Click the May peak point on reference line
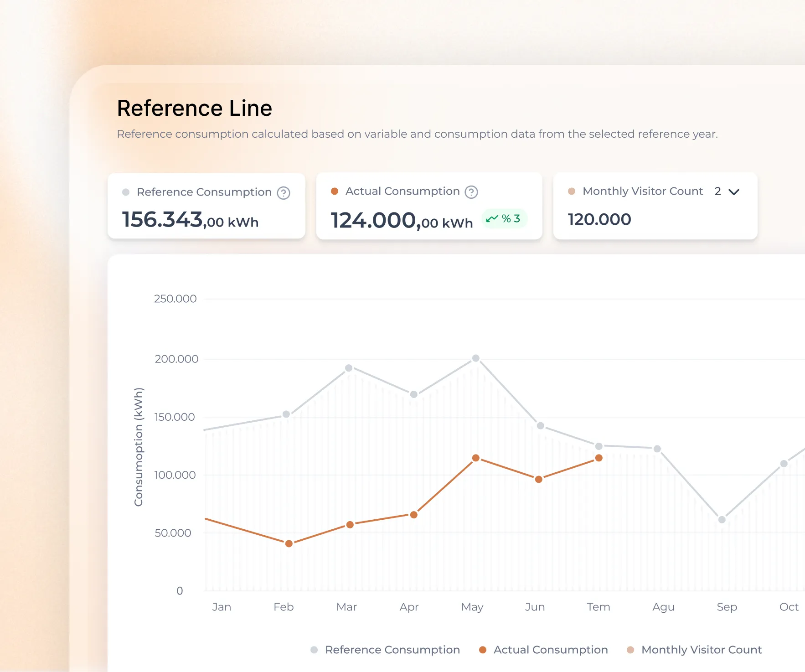The height and width of the screenshot is (672, 805). tap(475, 358)
